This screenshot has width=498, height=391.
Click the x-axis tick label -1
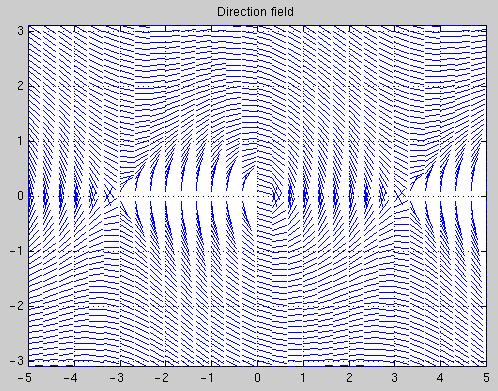pyautogui.click(x=207, y=378)
